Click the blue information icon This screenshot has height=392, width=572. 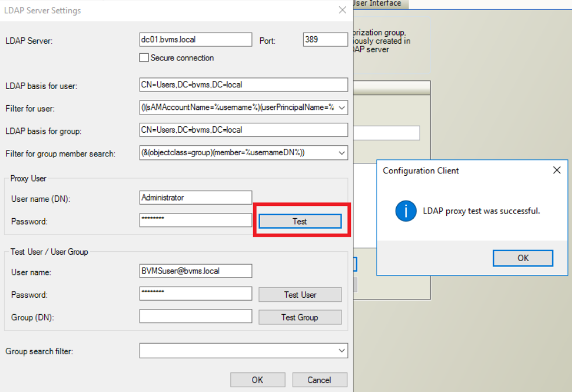(x=406, y=211)
